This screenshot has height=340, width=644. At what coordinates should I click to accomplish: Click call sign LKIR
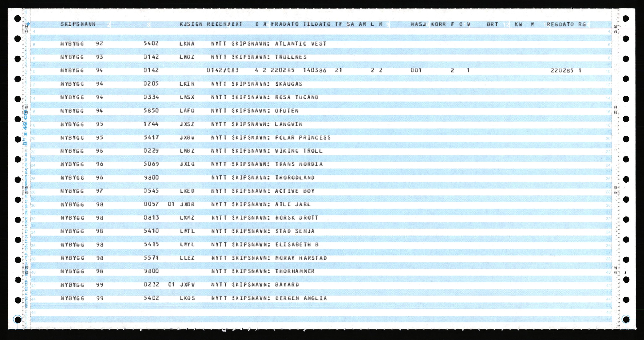tap(187, 84)
